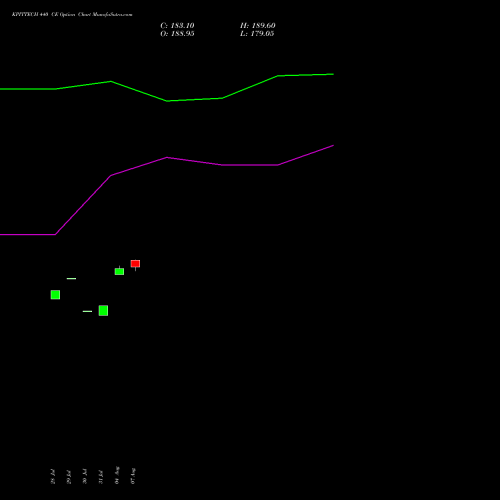500x500 pixels.
Task: Select the large green candle above 31 Jul
Action: tap(103, 310)
